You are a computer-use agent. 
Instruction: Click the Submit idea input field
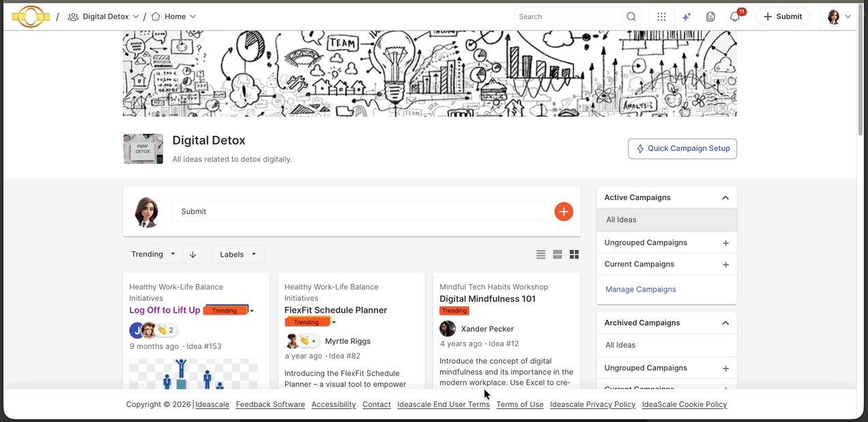pos(362,212)
